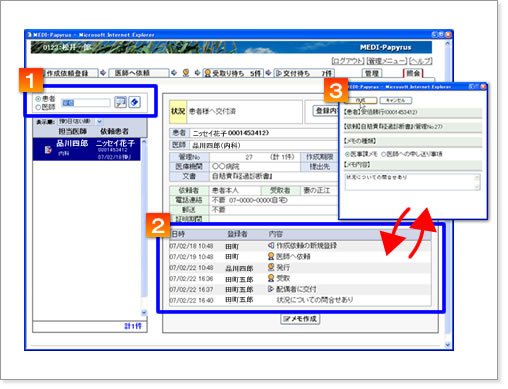The image size is (508, 389).
Task: Click the person icon beside 受取 entry
Action: tap(271, 278)
